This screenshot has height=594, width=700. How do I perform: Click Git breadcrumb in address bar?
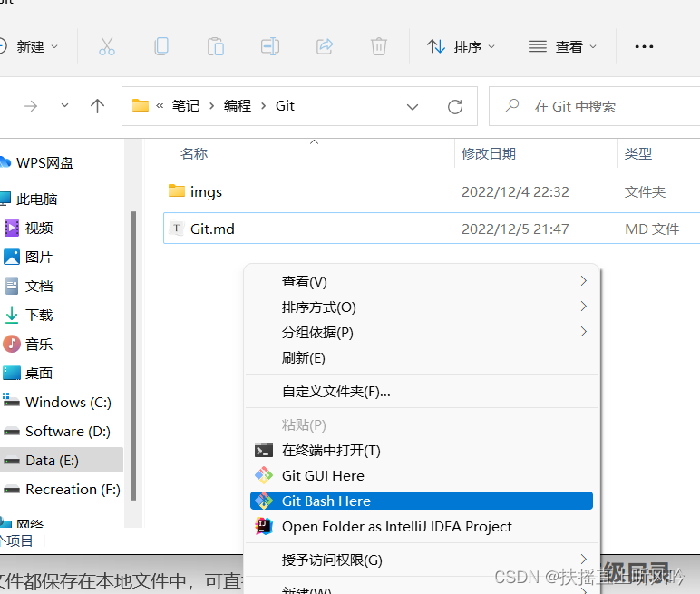[285, 106]
